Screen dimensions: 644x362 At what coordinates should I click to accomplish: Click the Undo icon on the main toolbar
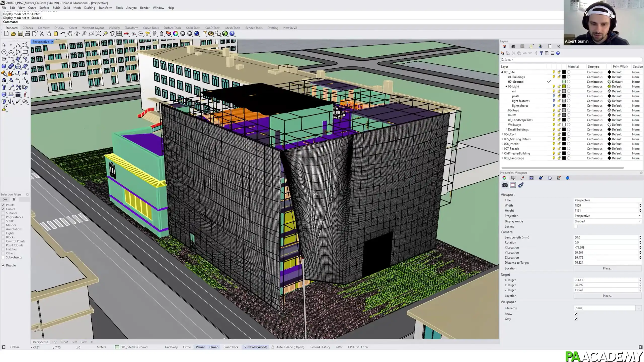[x=63, y=33]
